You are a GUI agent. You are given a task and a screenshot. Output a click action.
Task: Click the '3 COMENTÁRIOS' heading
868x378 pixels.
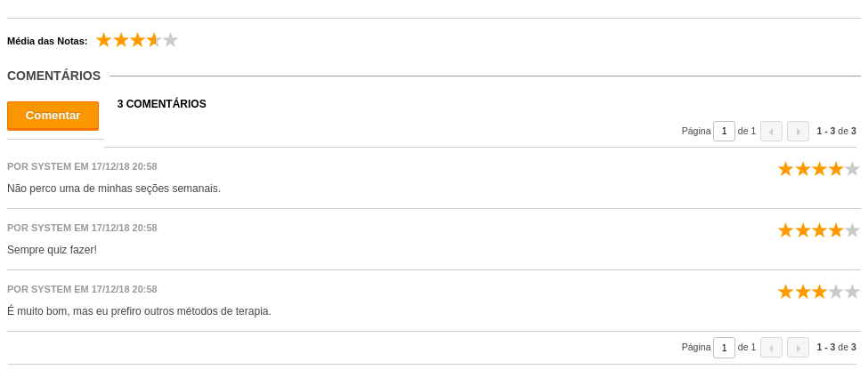click(x=162, y=104)
